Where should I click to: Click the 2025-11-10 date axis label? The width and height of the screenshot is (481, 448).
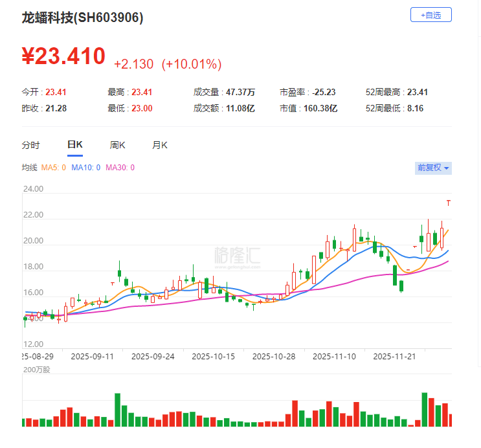pos(334,357)
